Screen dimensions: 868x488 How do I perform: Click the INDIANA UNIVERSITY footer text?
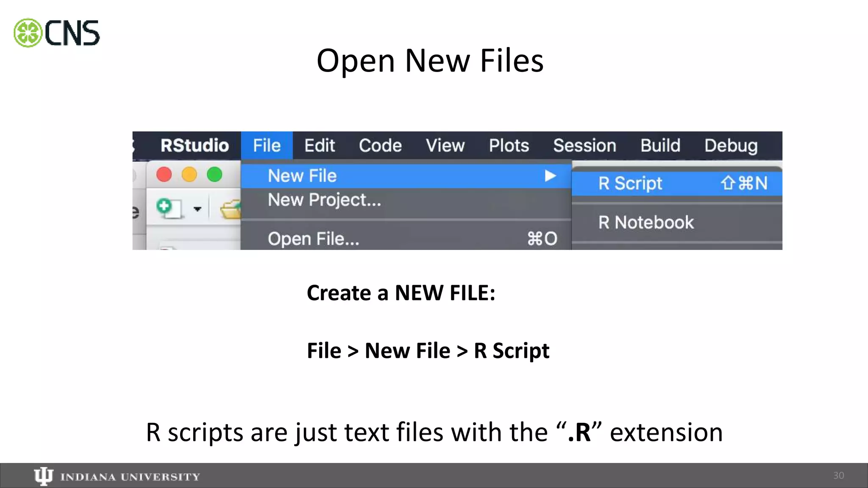(x=130, y=477)
